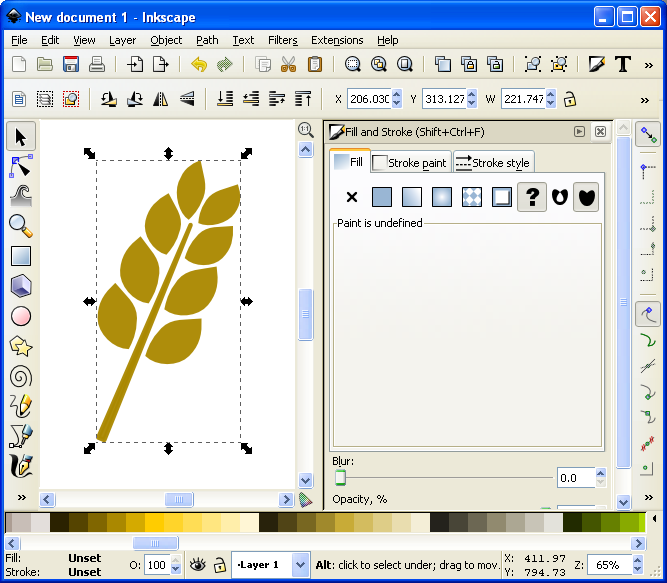Toggle Layer 1 visibility eye icon
This screenshot has height=583, width=667.
[197, 565]
